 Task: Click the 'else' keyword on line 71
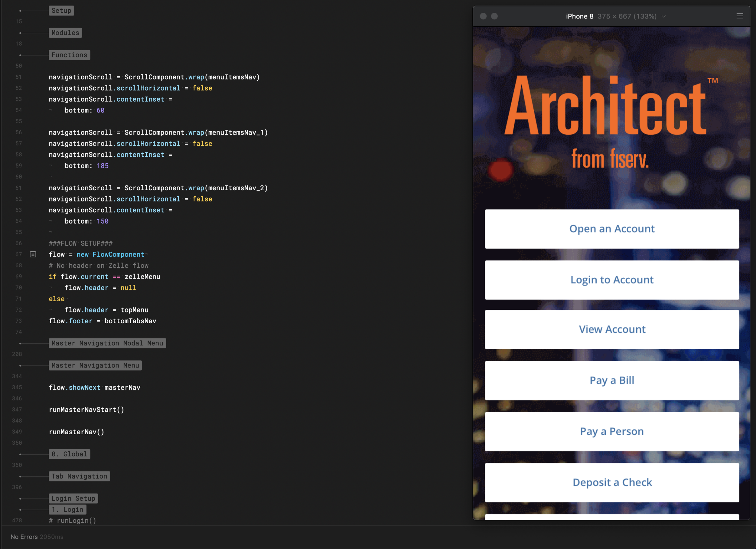point(56,299)
